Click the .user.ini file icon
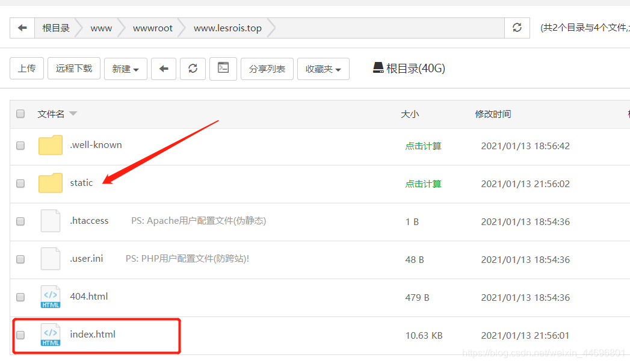630x364 pixels. coord(50,258)
